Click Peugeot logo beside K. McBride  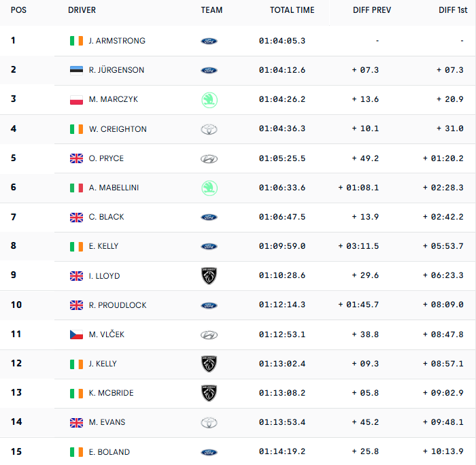(x=209, y=393)
